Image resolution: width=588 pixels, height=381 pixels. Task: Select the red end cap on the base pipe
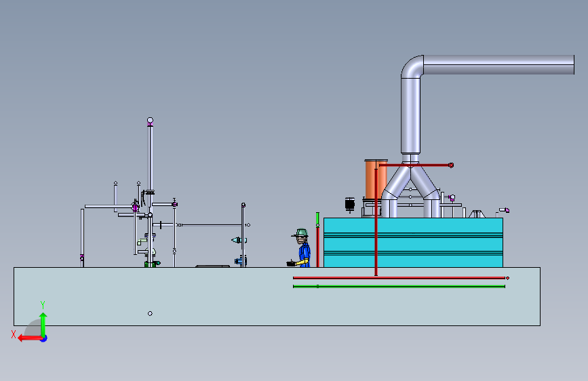507,278
